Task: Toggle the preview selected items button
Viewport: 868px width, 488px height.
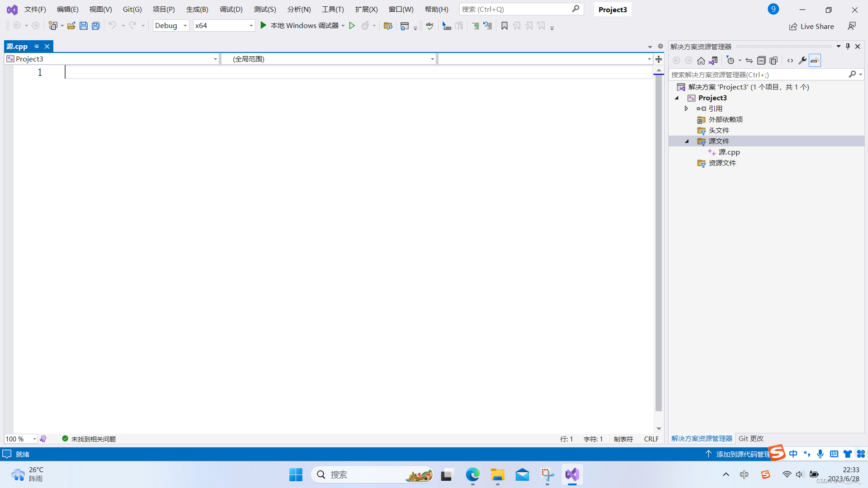Action: coord(815,61)
